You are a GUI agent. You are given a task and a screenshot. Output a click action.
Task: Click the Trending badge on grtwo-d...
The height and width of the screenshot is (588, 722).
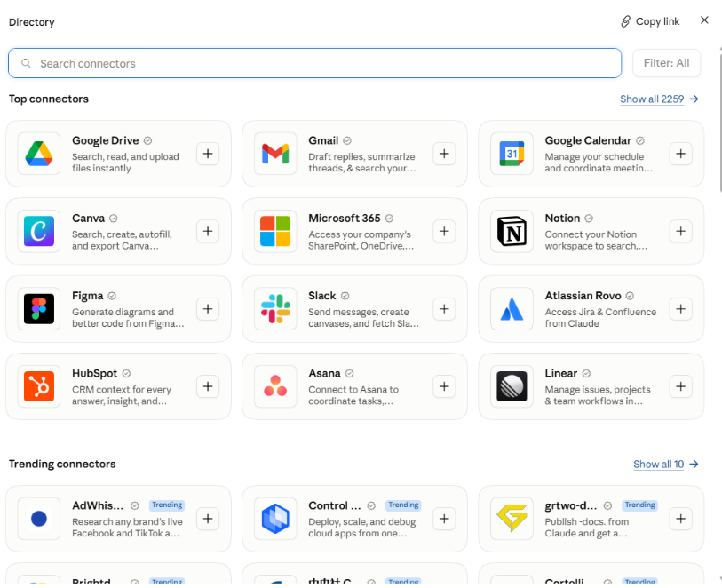click(x=639, y=505)
